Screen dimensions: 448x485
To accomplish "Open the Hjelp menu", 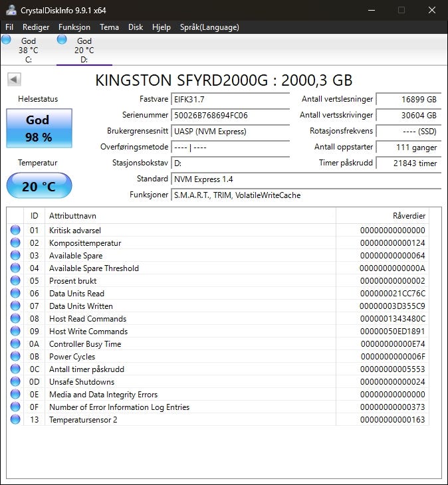I will tap(162, 27).
